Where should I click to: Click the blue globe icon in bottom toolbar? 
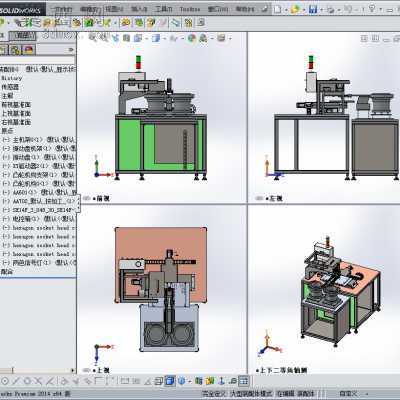182,381
